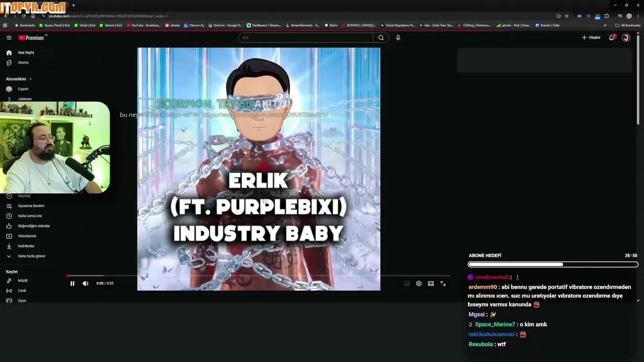Go back in the browser
Image resolution: width=644 pixels, height=362 pixels.
coord(6,16)
